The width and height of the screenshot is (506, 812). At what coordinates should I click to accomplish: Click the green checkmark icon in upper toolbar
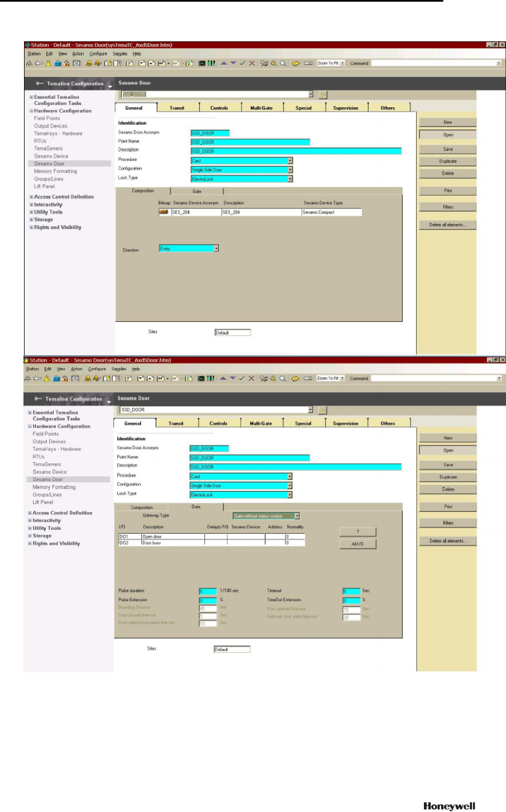coord(242,63)
